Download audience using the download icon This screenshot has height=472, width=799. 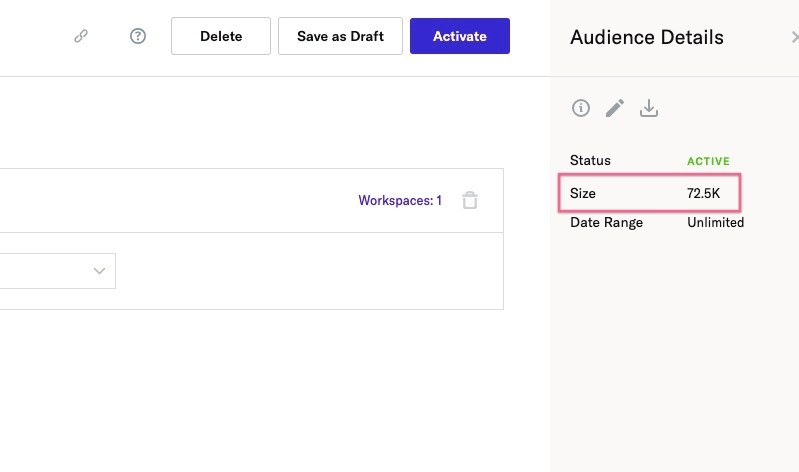[x=649, y=108]
